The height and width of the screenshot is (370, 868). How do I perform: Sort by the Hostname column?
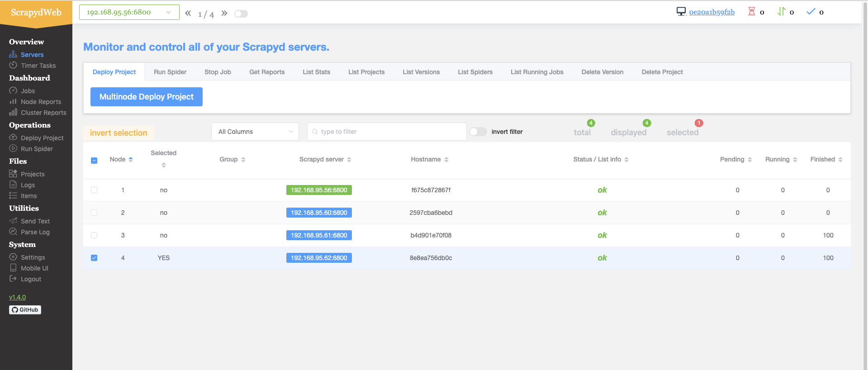tap(446, 160)
